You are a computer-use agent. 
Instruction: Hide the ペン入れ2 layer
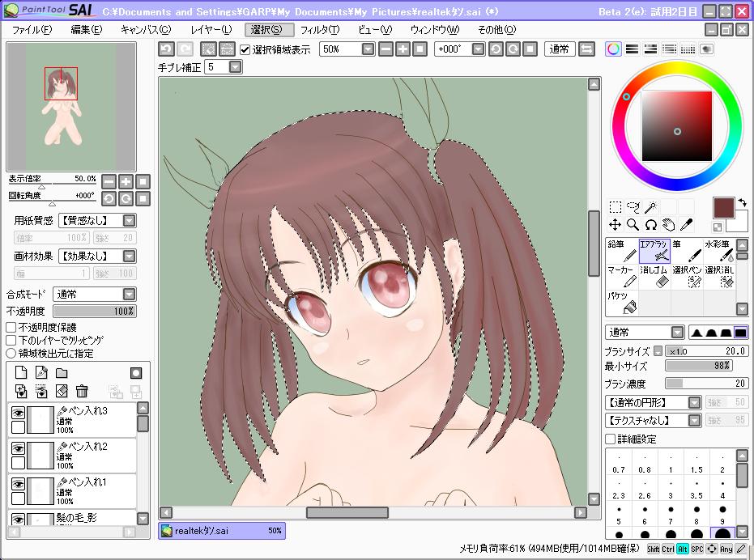point(19,448)
